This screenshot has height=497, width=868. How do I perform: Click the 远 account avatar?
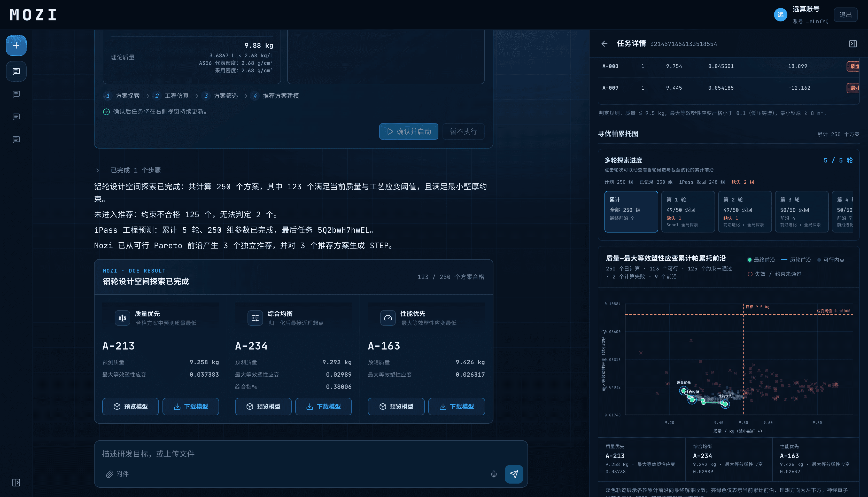click(780, 15)
